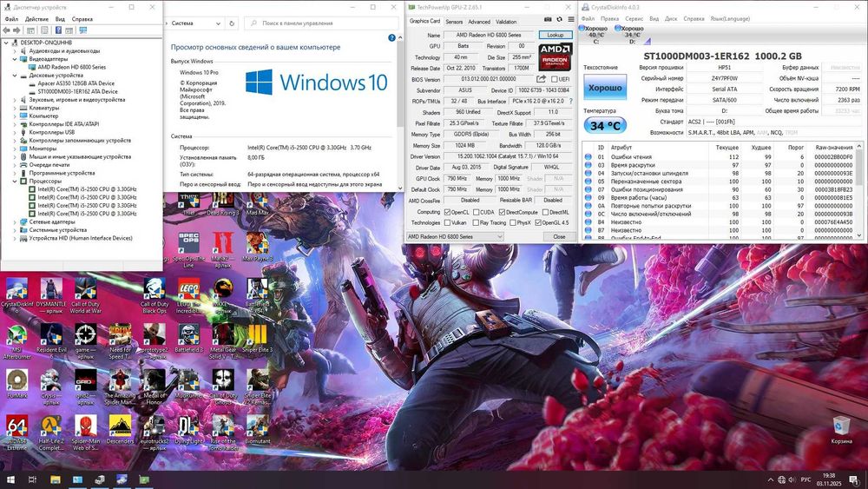Toggle the Vulkan checkbox in GPU-Z
868x489 pixels.
tap(447, 222)
